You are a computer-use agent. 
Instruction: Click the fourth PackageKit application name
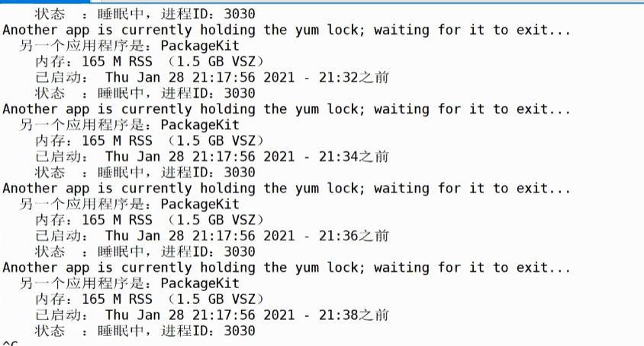pyautogui.click(x=200, y=284)
